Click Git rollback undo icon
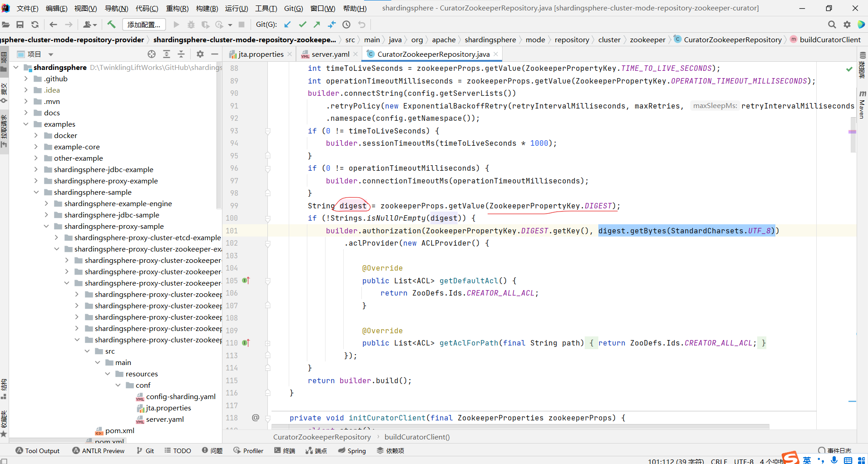Screen dimensions: 868x464 point(362,25)
